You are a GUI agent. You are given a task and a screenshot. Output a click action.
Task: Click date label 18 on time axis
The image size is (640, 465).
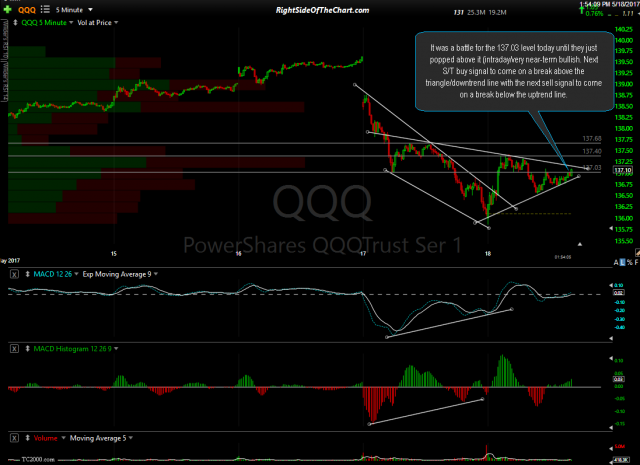[x=488, y=254]
